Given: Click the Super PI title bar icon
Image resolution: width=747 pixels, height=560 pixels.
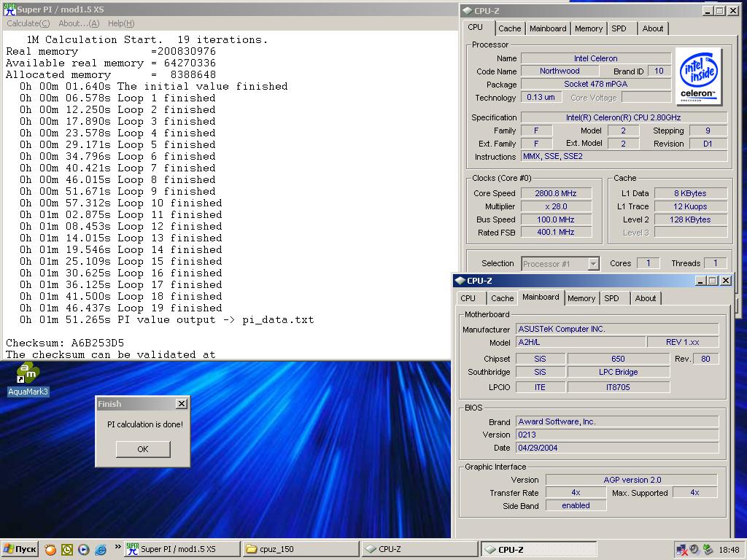Looking at the screenshot, I should [9, 9].
